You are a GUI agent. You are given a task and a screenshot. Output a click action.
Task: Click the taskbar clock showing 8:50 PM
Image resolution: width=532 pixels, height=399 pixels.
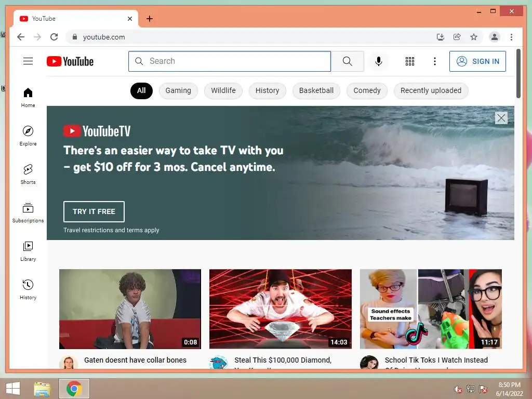509,389
